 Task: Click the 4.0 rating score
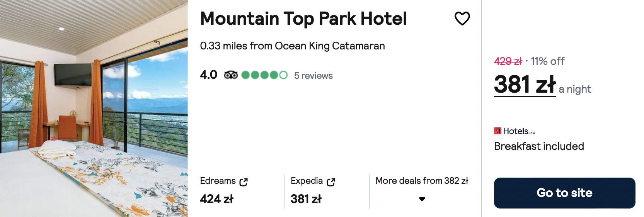coord(209,75)
